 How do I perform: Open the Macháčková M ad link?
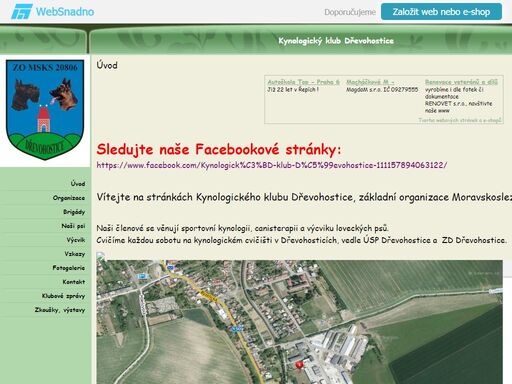click(370, 82)
